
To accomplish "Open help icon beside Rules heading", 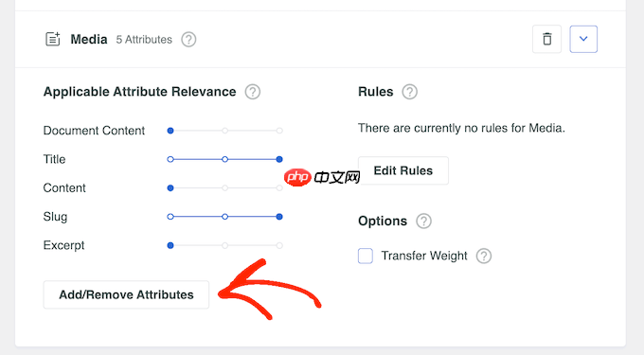I will coord(409,92).
